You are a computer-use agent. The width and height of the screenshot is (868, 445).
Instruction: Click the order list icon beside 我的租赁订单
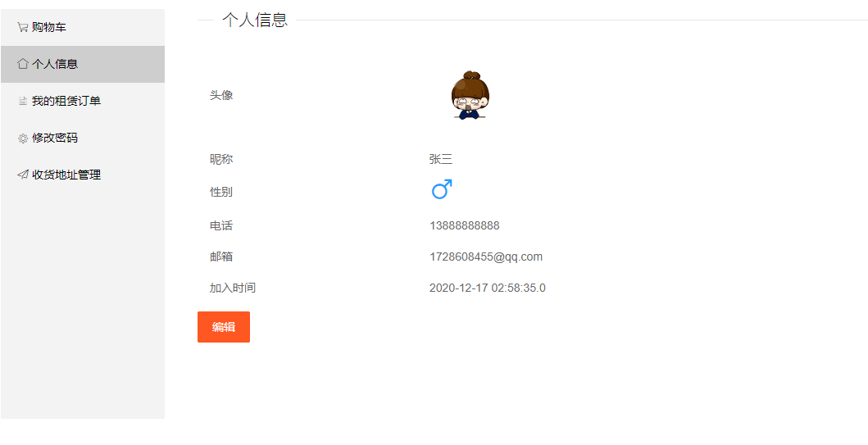tap(23, 101)
